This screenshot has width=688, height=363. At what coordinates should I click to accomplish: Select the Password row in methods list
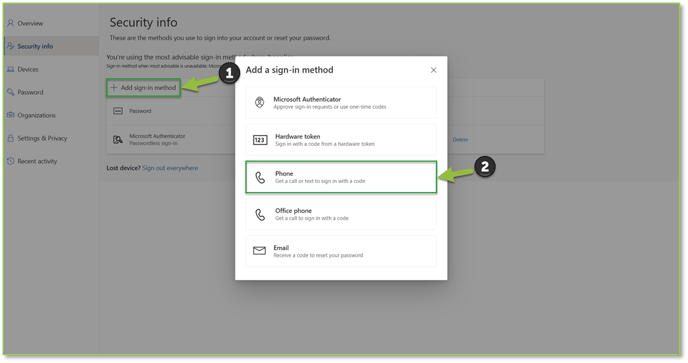coord(171,111)
